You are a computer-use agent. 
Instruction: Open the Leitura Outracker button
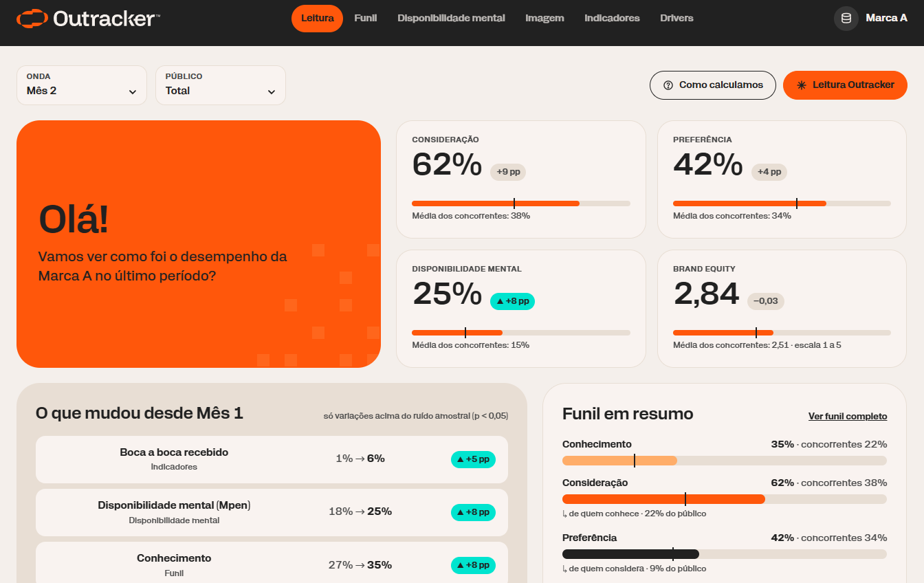tap(845, 85)
